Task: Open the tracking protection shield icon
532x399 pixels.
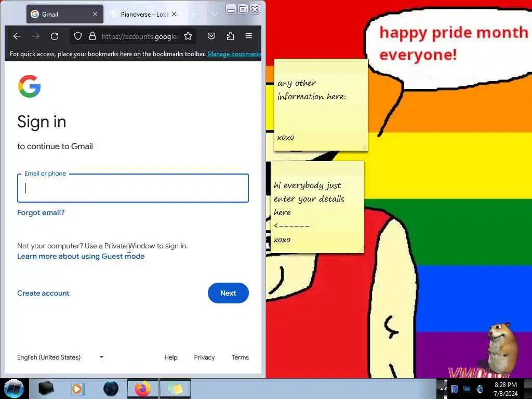Action: pyautogui.click(x=78, y=36)
